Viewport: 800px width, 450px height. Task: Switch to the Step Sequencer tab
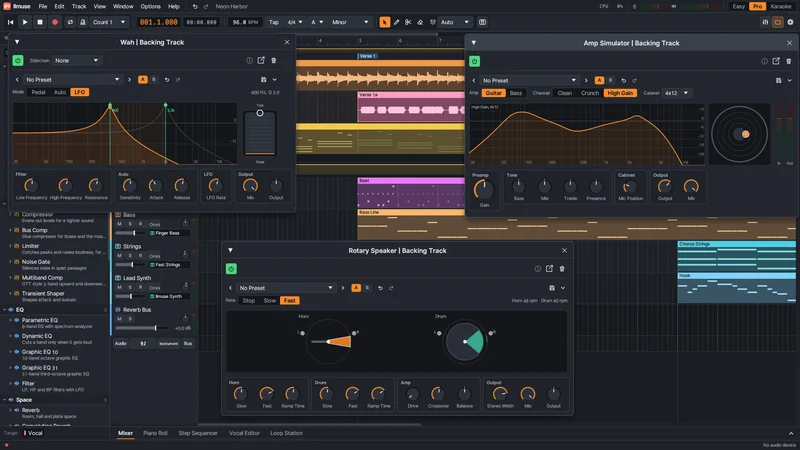click(x=198, y=433)
